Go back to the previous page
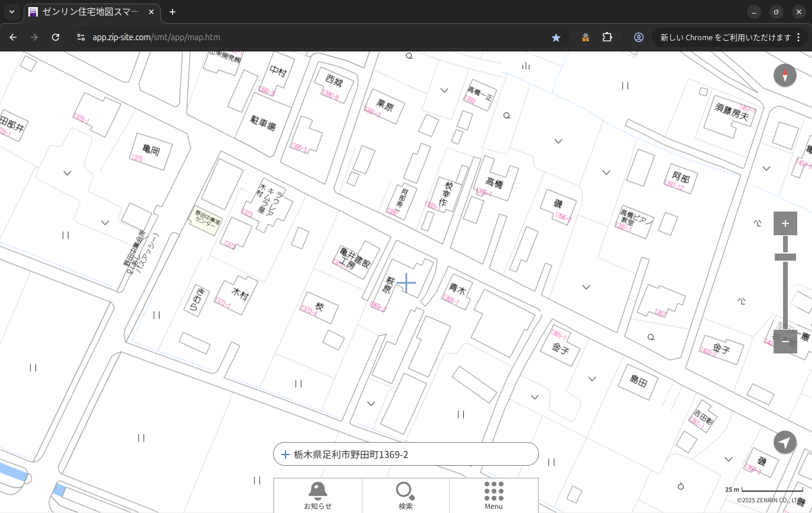812x513 pixels. pyautogui.click(x=13, y=37)
